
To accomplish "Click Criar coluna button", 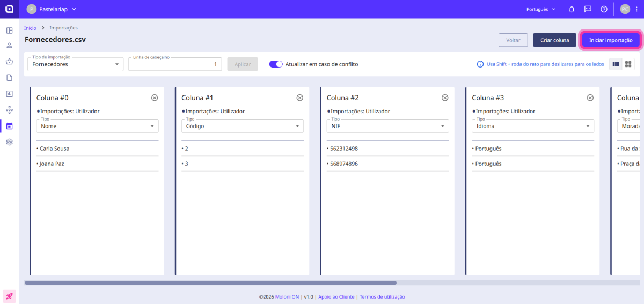I will (555, 40).
